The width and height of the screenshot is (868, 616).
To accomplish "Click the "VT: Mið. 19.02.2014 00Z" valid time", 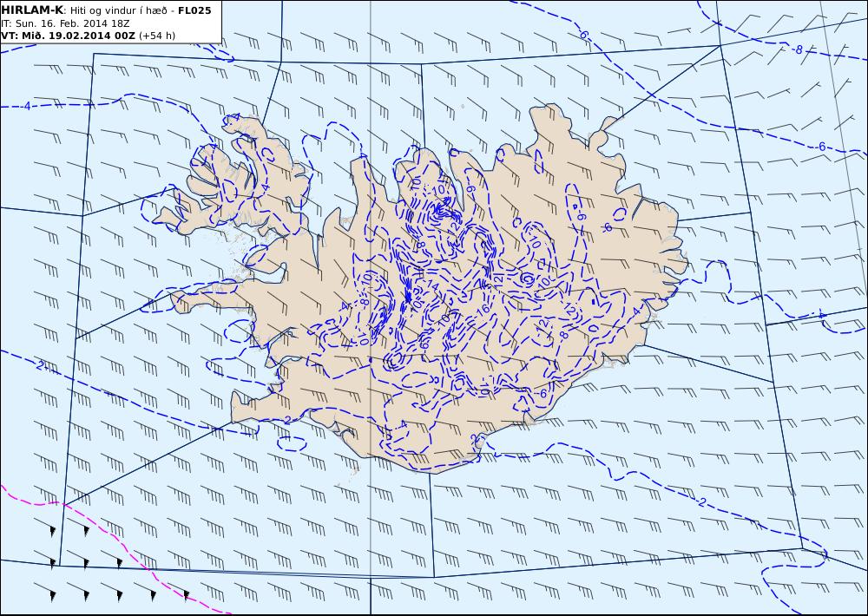I will [x=68, y=36].
